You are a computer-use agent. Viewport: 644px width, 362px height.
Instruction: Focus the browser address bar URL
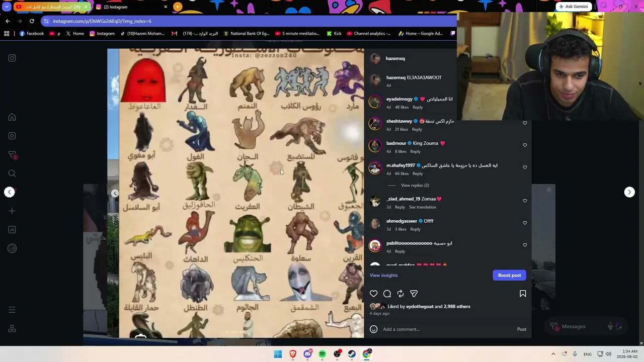102,21
